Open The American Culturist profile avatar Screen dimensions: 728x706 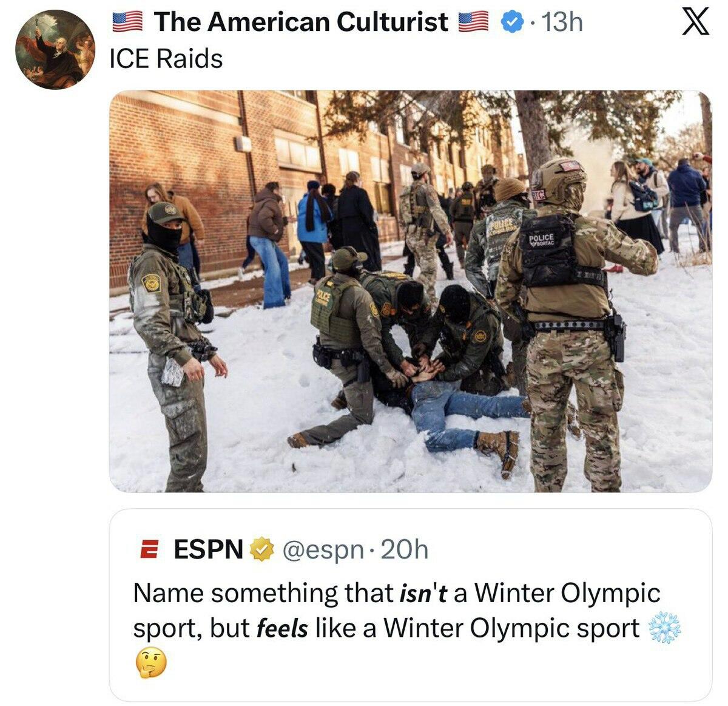pyautogui.click(x=55, y=50)
